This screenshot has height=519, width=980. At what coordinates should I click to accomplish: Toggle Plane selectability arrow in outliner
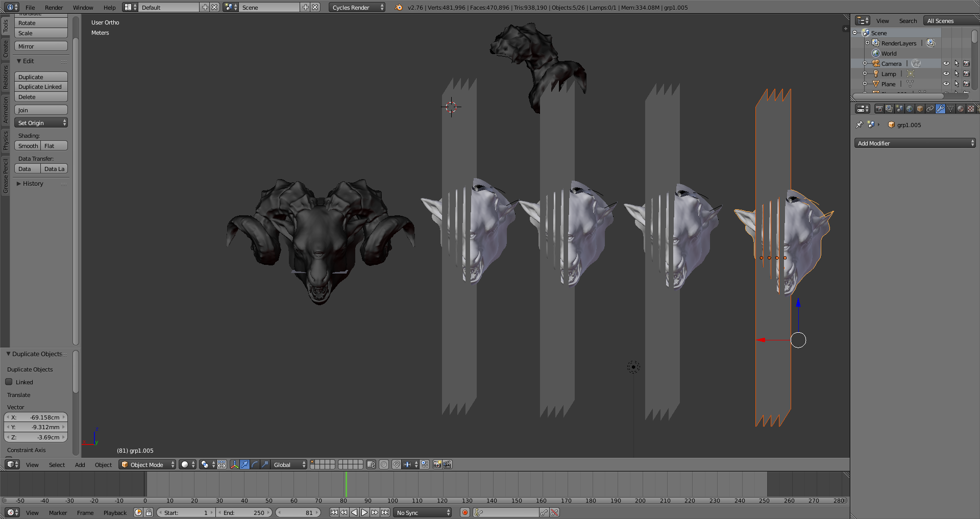(957, 84)
